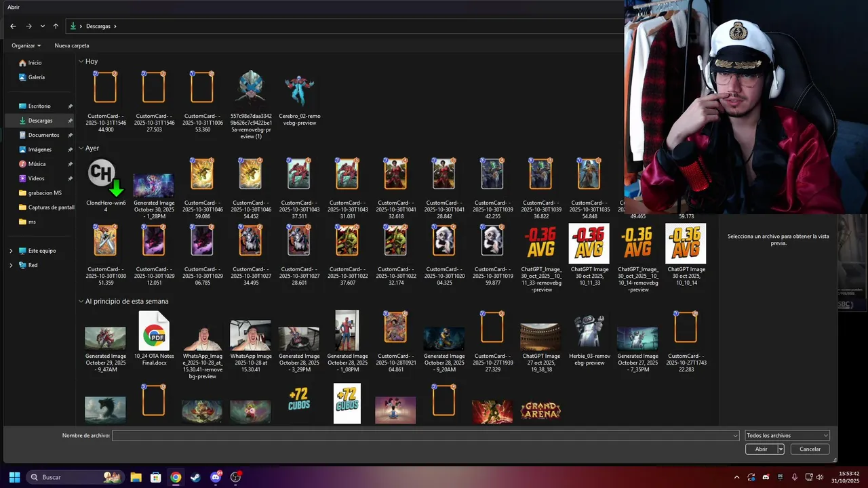Select ChatGPT_Image 10_11_33-removebg-preview file
This screenshot has height=488, width=868.
[541, 258]
